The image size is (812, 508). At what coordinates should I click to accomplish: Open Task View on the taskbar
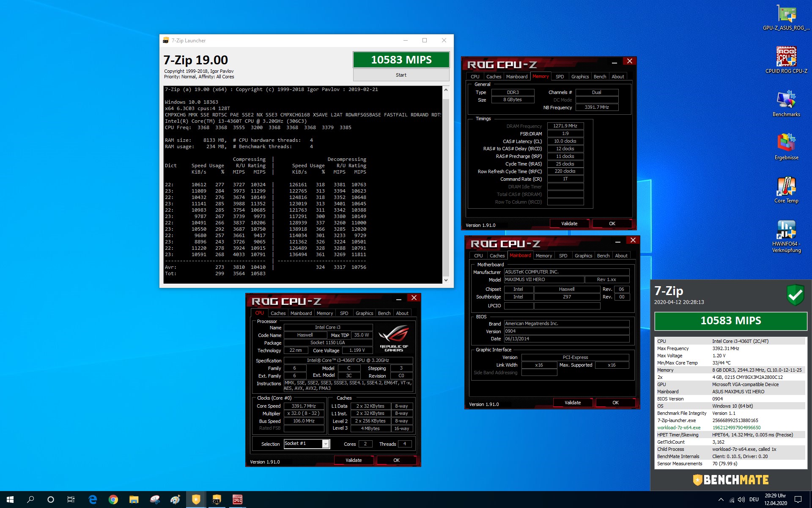(x=71, y=500)
